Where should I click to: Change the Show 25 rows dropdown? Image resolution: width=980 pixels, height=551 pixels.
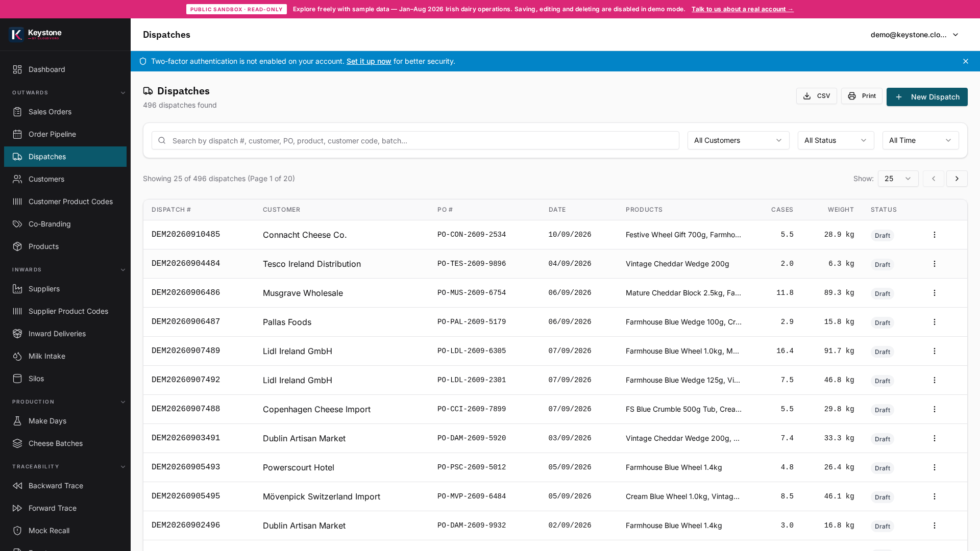point(898,179)
